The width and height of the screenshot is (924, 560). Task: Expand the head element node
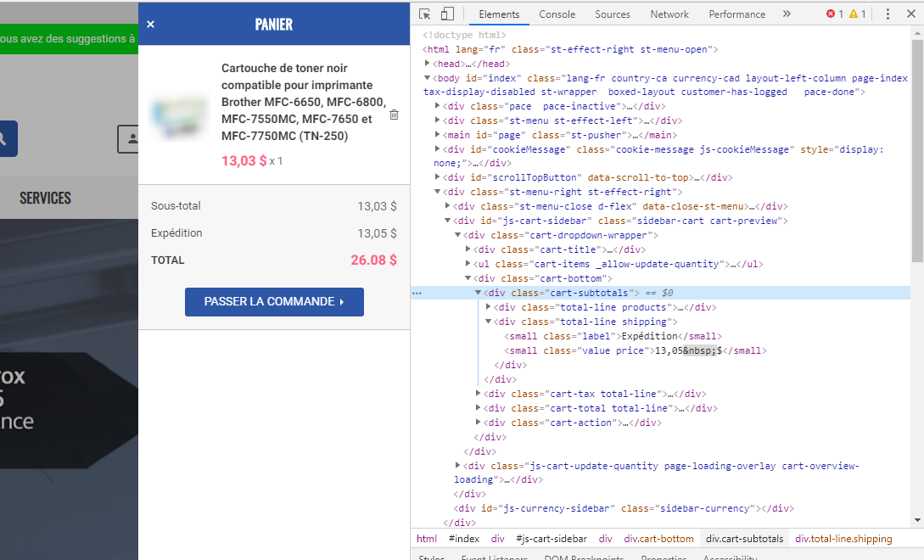(428, 63)
